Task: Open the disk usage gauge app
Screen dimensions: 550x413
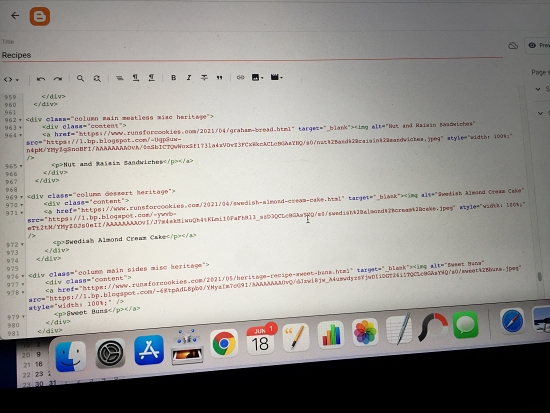Action: coord(433,327)
